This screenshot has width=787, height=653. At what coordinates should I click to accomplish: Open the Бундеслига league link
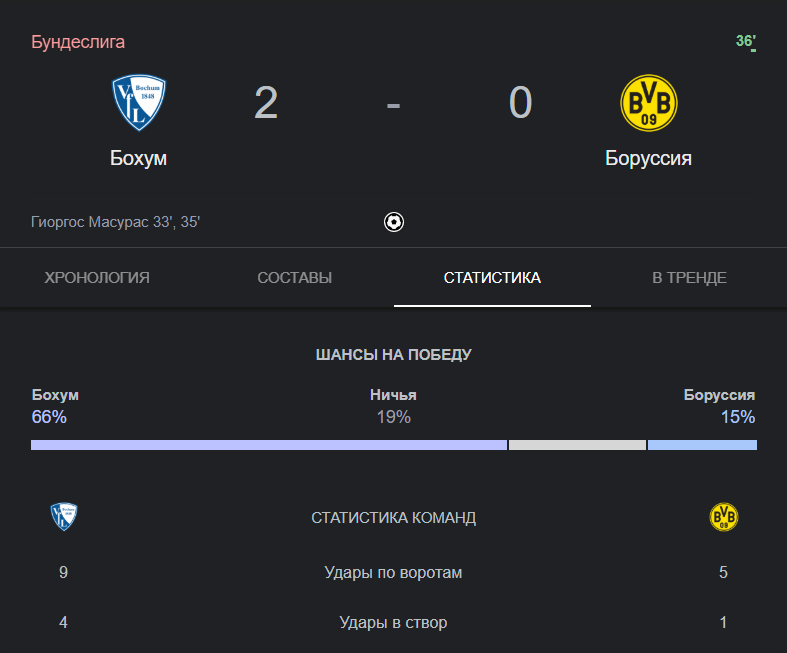(78, 42)
